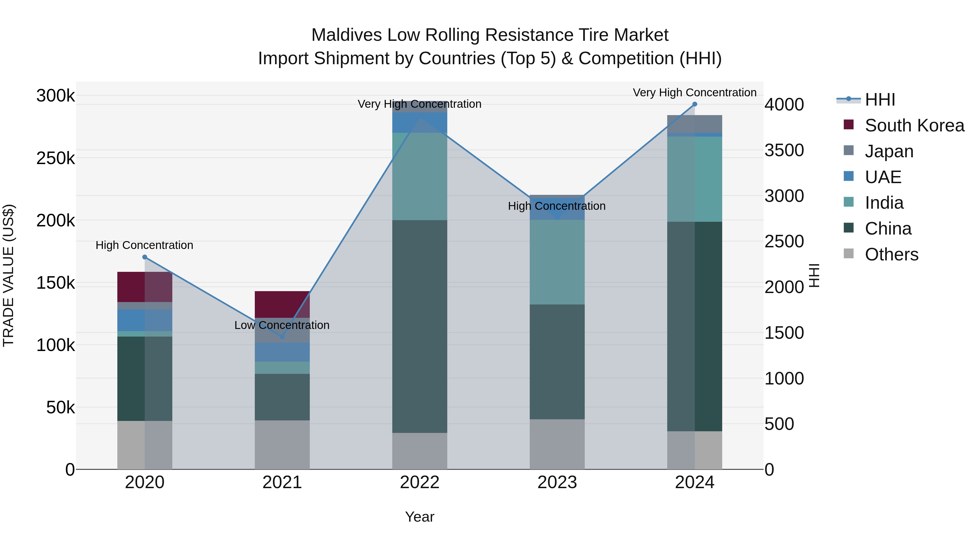Click 2024 China bar segment
The image size is (980, 551).
[x=695, y=327]
